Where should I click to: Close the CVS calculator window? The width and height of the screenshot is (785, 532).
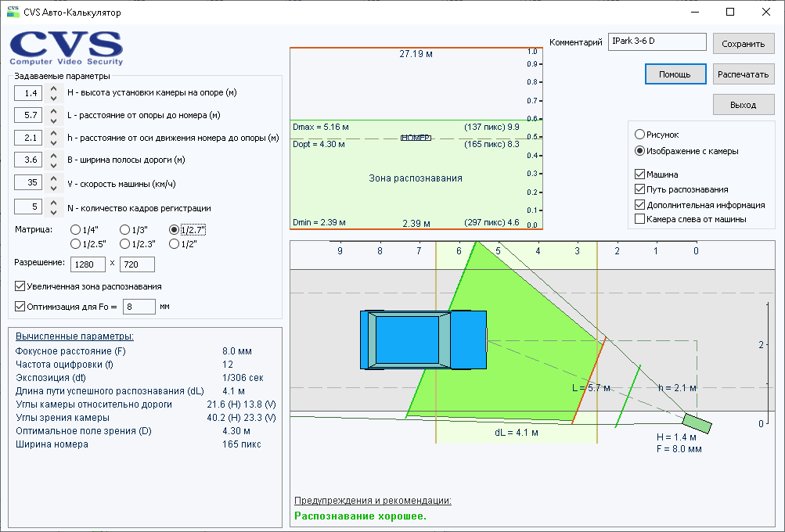[766, 12]
